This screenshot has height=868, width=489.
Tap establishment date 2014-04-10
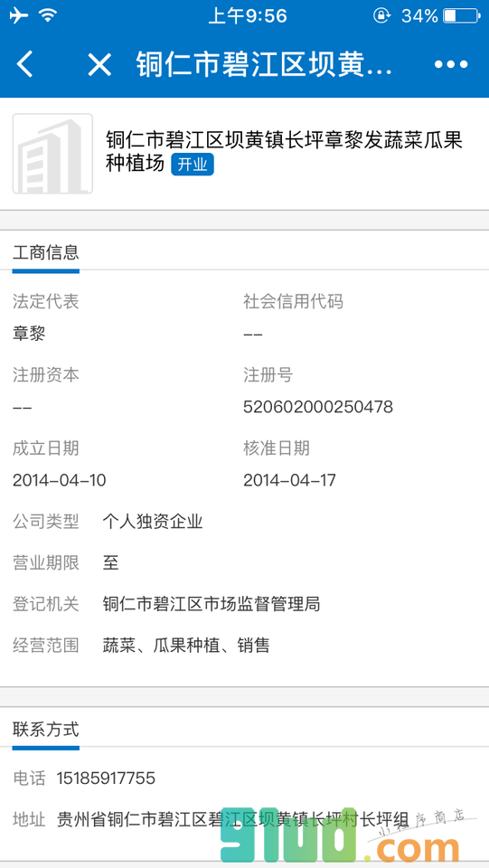pos(59,480)
